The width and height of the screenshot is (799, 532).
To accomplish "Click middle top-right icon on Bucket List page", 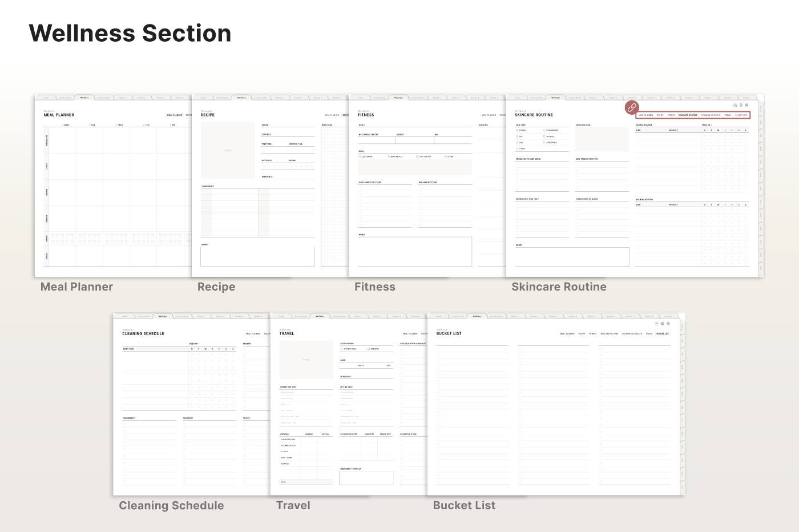I will coord(662,324).
